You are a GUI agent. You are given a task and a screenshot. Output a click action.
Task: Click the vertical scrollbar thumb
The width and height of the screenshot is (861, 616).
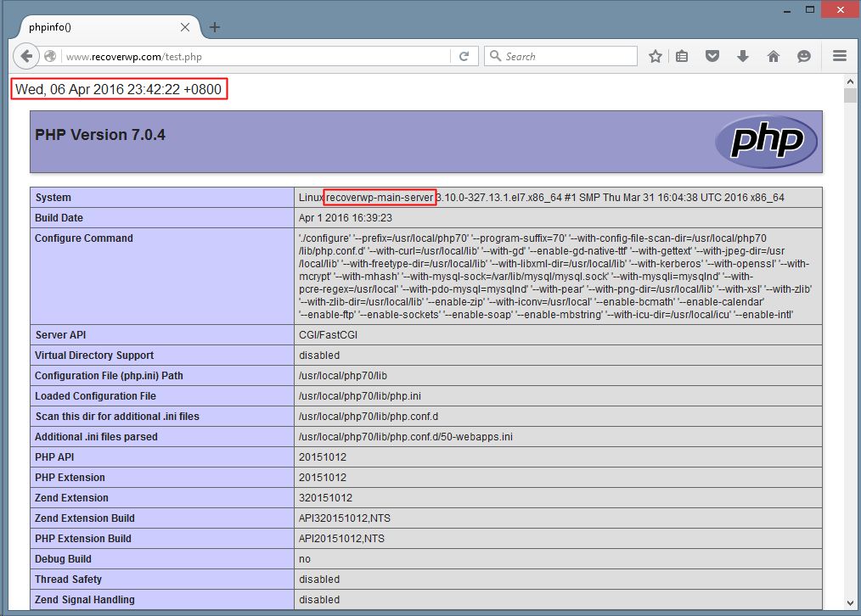850,95
